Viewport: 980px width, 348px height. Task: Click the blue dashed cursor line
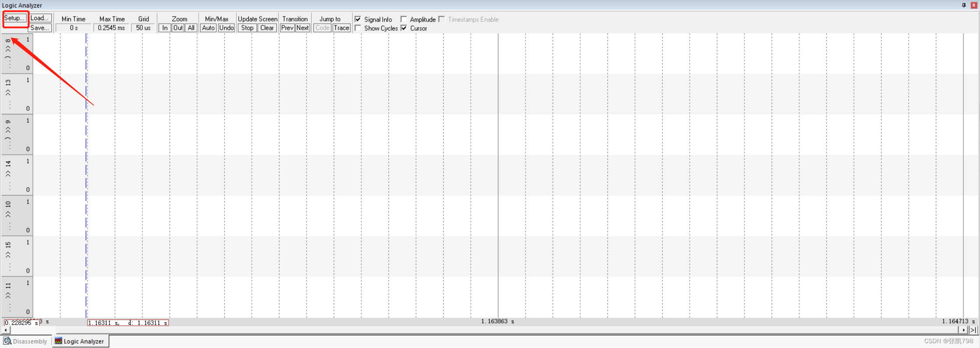(x=86, y=175)
